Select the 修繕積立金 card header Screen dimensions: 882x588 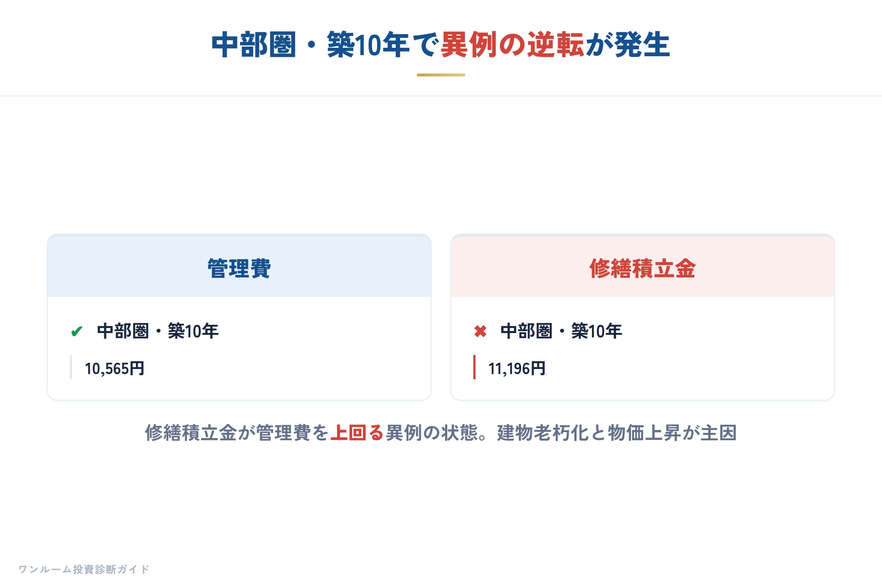click(x=643, y=266)
